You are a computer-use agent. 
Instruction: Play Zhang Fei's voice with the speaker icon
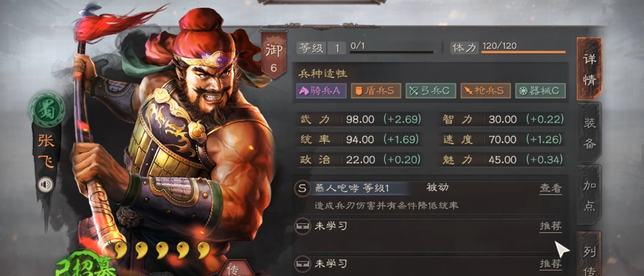point(46,185)
